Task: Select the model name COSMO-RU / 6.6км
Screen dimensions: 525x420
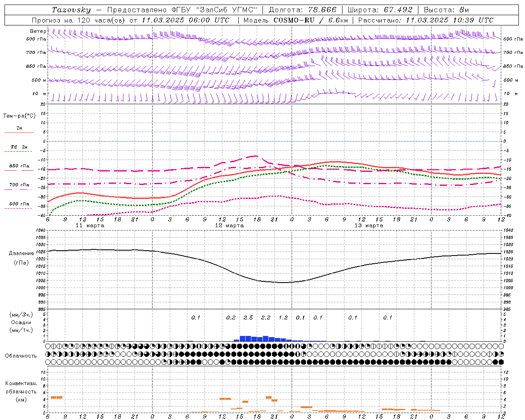Action: (310, 20)
